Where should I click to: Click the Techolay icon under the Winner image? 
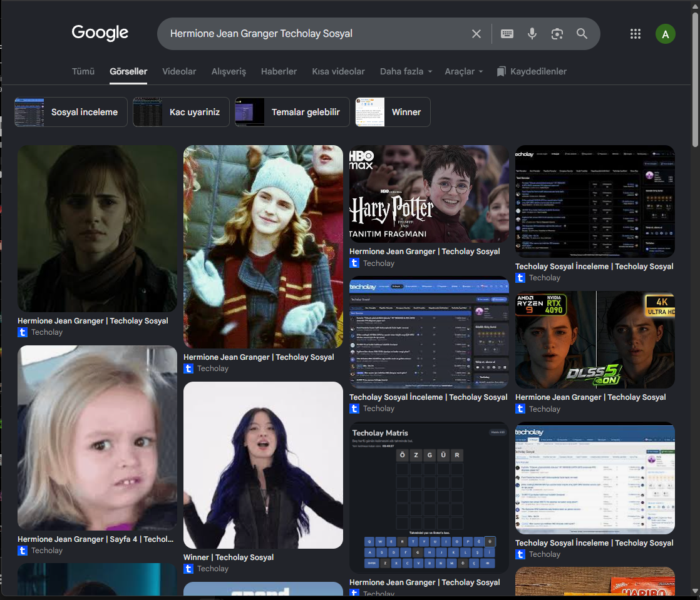point(188,569)
